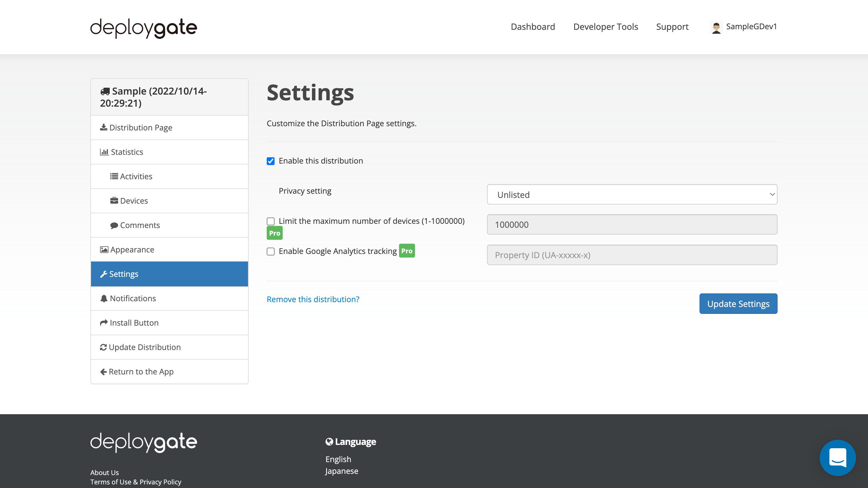Viewport: 868px width, 488px height.
Task: Click the bell icon next to Notifications
Action: pyautogui.click(x=104, y=298)
